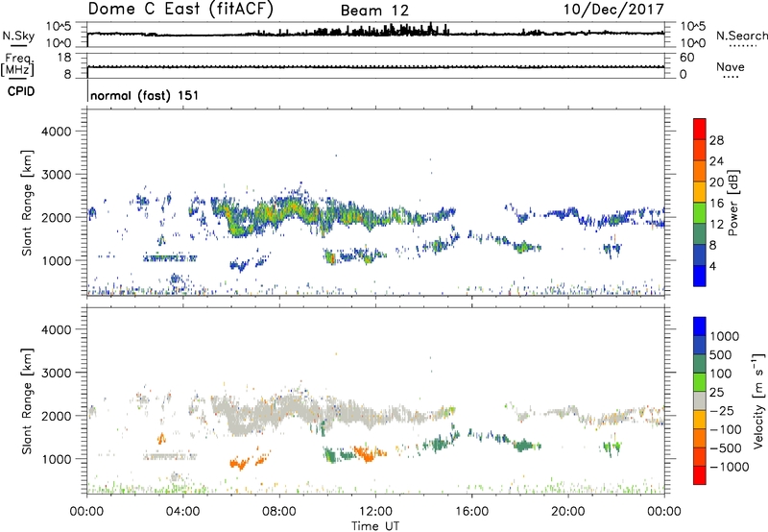
Task: Click the '16:00' time tick label
Action: 471,512
